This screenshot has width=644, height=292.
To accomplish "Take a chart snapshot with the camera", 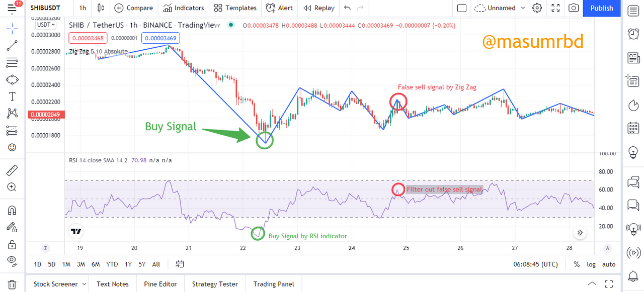I will (x=574, y=8).
